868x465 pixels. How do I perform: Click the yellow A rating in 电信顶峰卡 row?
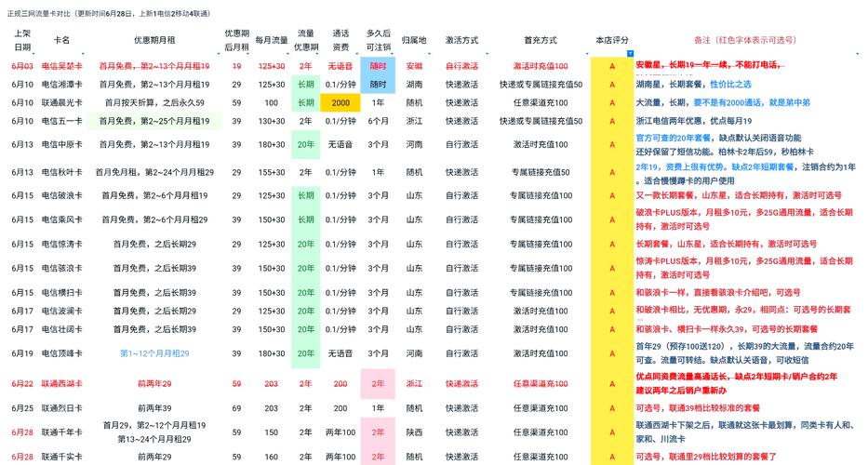612,353
